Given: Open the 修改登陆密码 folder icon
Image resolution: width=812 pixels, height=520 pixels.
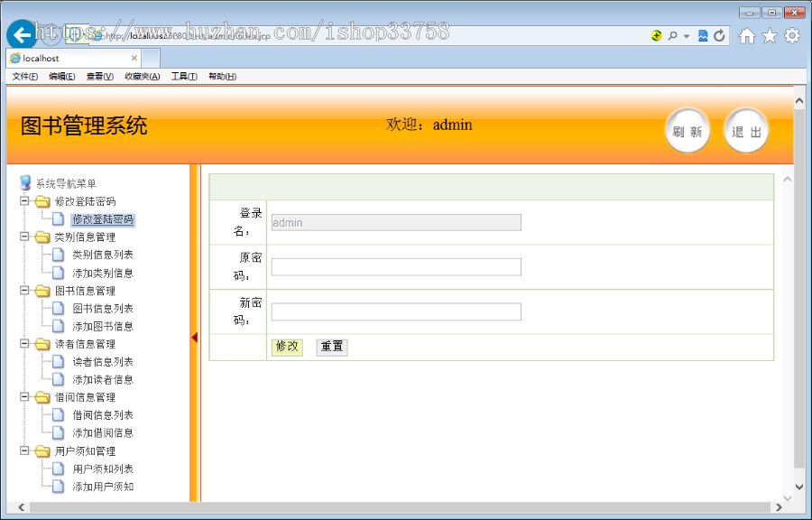Looking at the screenshot, I should [42, 201].
